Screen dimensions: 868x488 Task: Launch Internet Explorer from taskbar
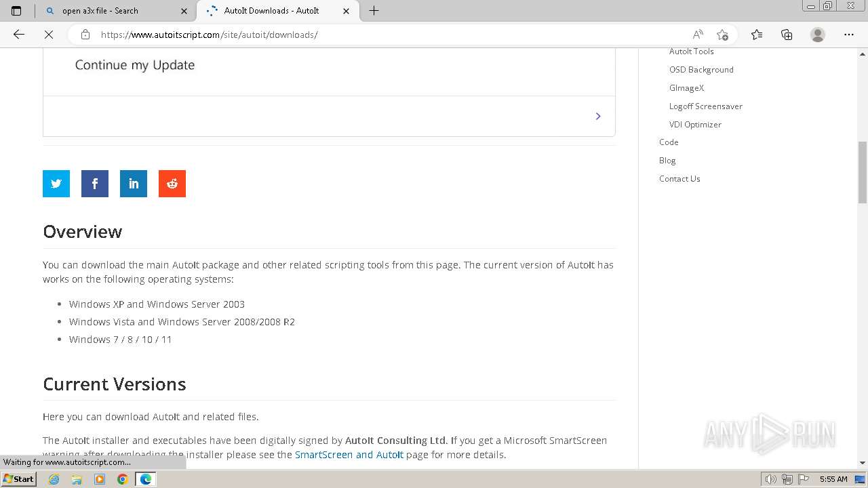[54, 479]
